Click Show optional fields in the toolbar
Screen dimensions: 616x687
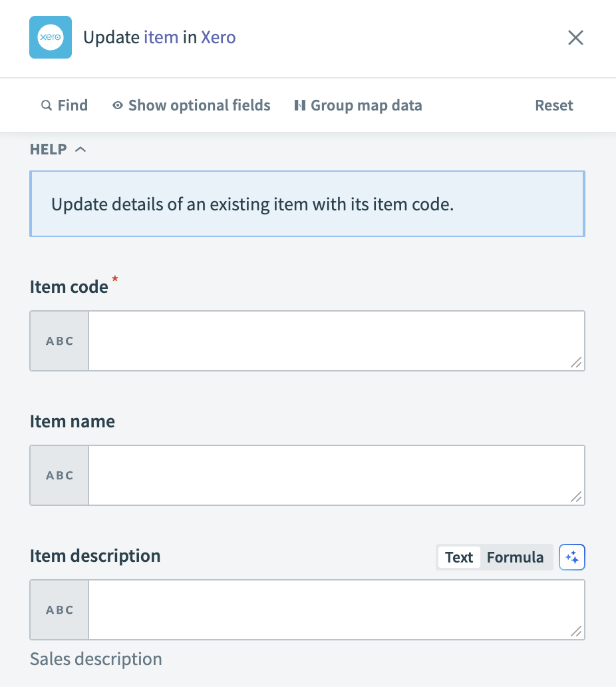(x=198, y=105)
